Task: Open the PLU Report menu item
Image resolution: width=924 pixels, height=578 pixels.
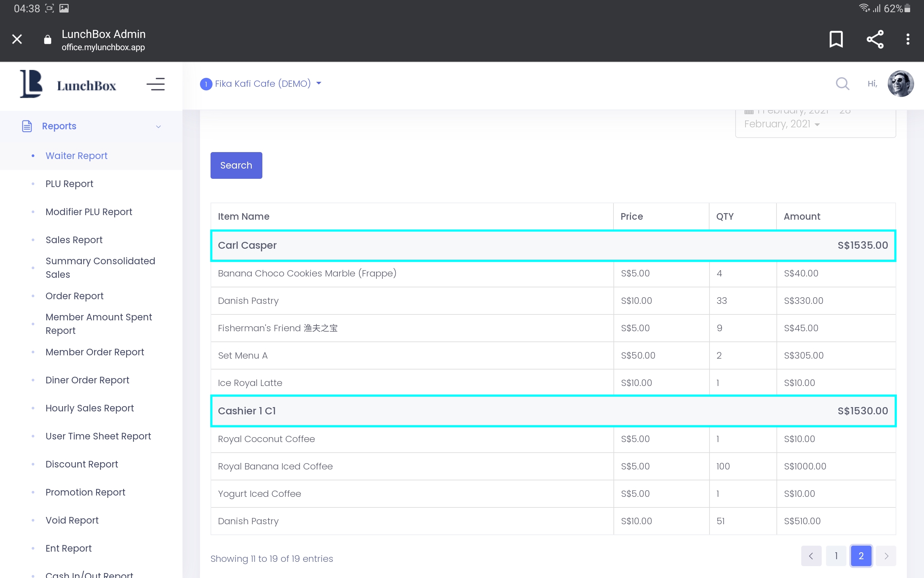Action: tap(69, 184)
